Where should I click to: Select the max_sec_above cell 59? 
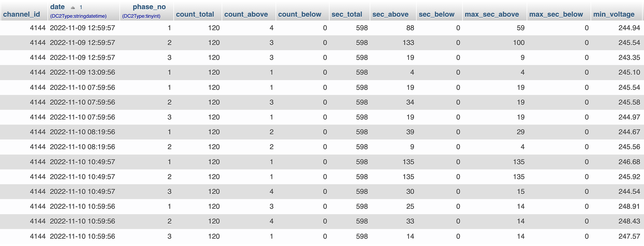click(x=521, y=28)
